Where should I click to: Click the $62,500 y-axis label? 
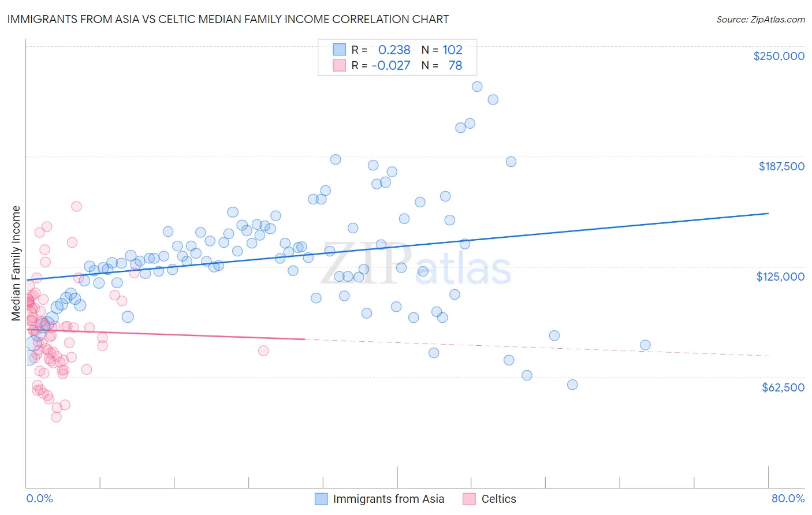pos(783,387)
